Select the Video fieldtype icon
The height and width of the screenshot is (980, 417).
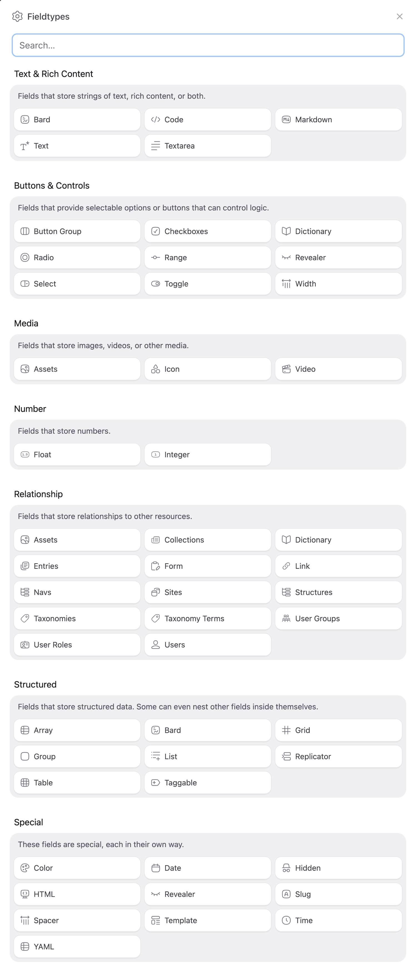(287, 369)
